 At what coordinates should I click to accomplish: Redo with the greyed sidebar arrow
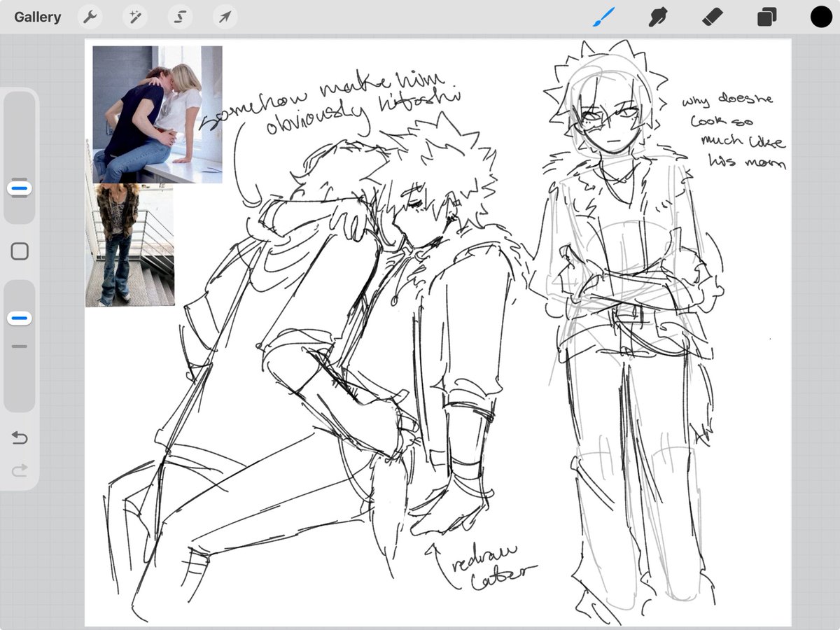point(20,470)
